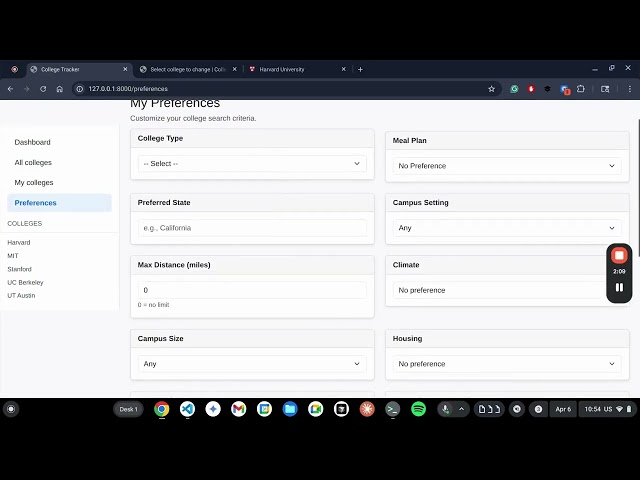Open the Stanford college link
Viewport: 640px width, 480px height.
19,269
